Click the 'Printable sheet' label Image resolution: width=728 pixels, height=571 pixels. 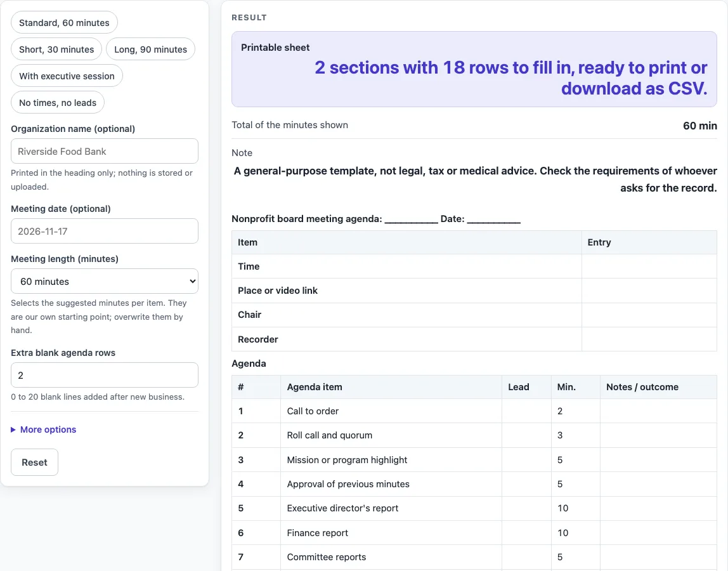click(x=275, y=48)
